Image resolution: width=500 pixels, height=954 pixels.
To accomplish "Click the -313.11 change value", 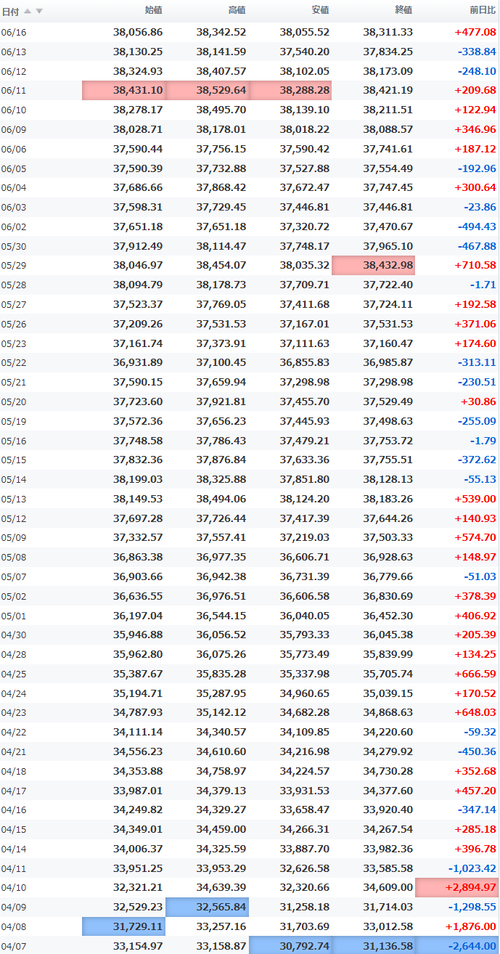I will (x=477, y=363).
